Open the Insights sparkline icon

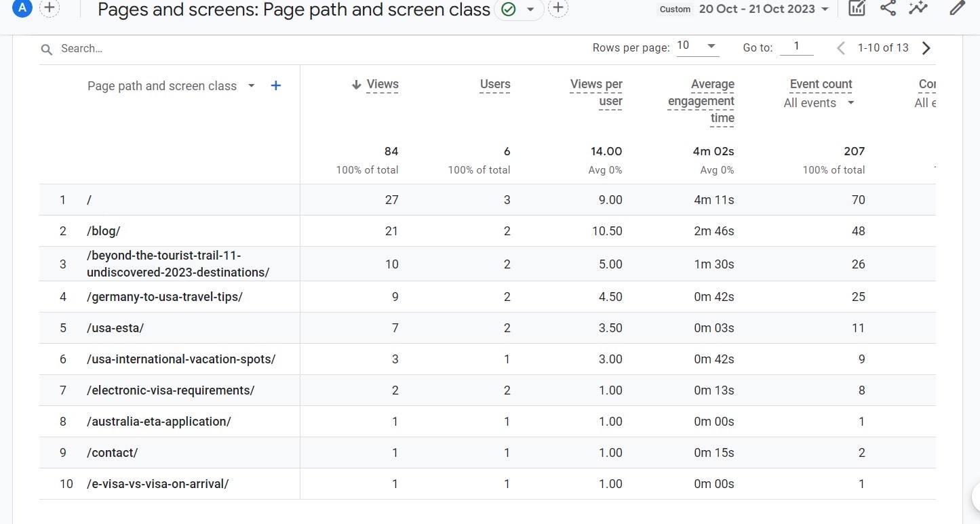[x=918, y=8]
